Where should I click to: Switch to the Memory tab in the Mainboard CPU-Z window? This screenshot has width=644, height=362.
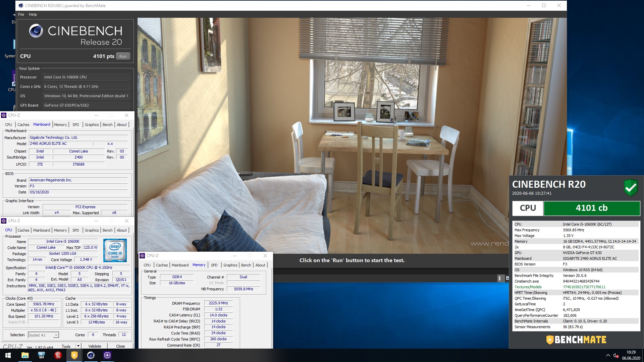tap(60, 125)
